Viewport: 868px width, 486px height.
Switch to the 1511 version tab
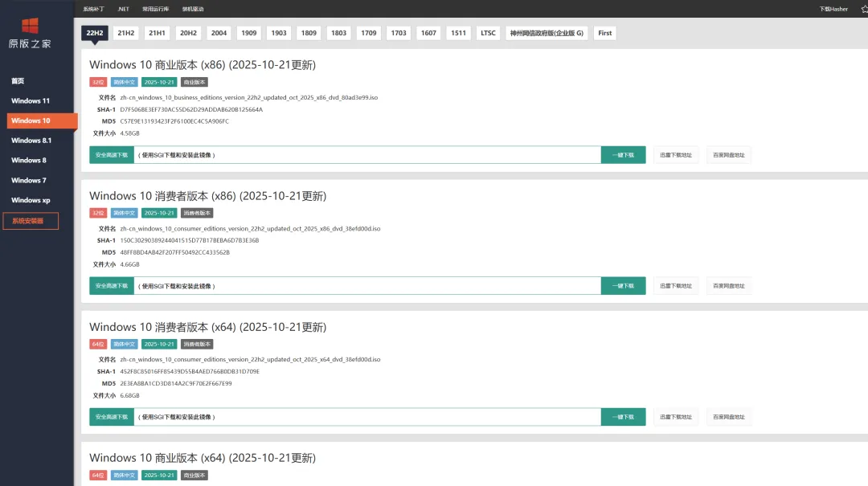[x=458, y=33]
